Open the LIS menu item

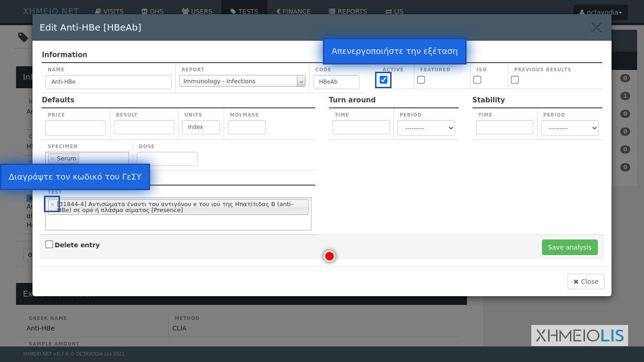[x=394, y=11]
